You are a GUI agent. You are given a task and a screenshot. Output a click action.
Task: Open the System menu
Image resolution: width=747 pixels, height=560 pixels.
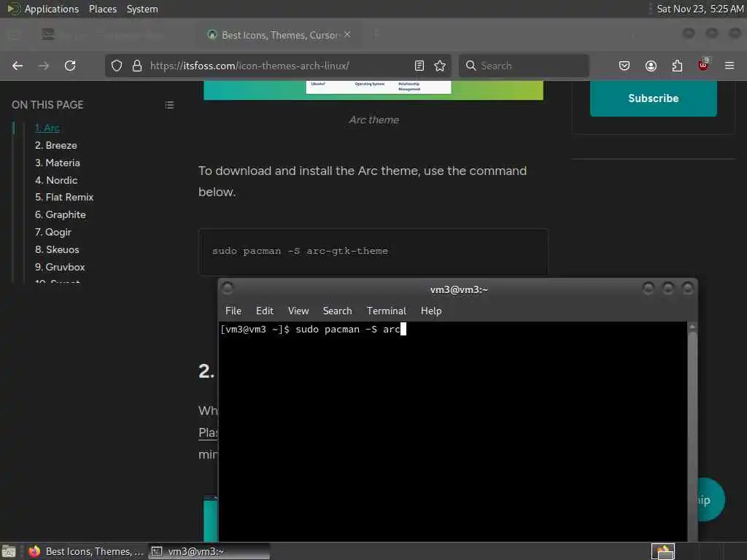(142, 9)
